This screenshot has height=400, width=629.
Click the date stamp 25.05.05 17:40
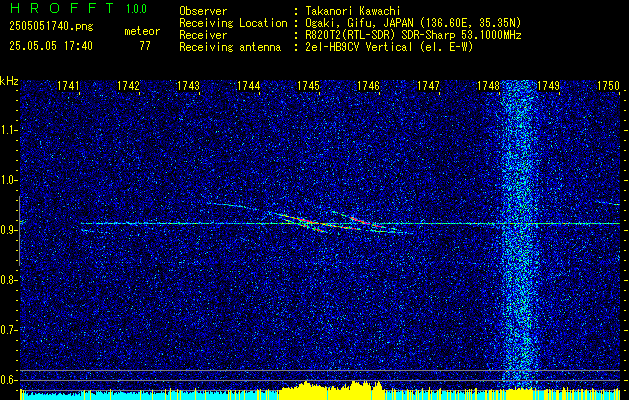(51, 46)
